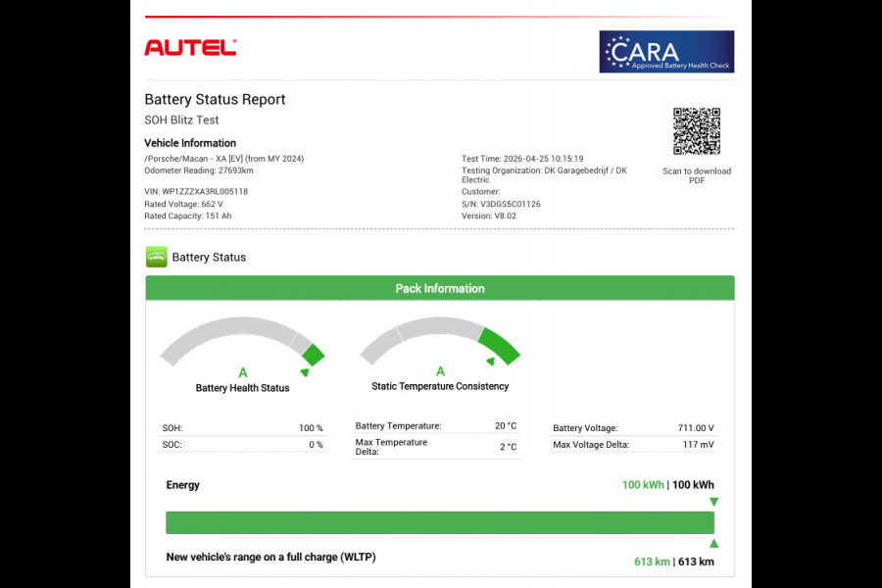Click the Static Temperature Consistency gauge
The height and width of the screenshot is (588, 882).
coord(440,343)
